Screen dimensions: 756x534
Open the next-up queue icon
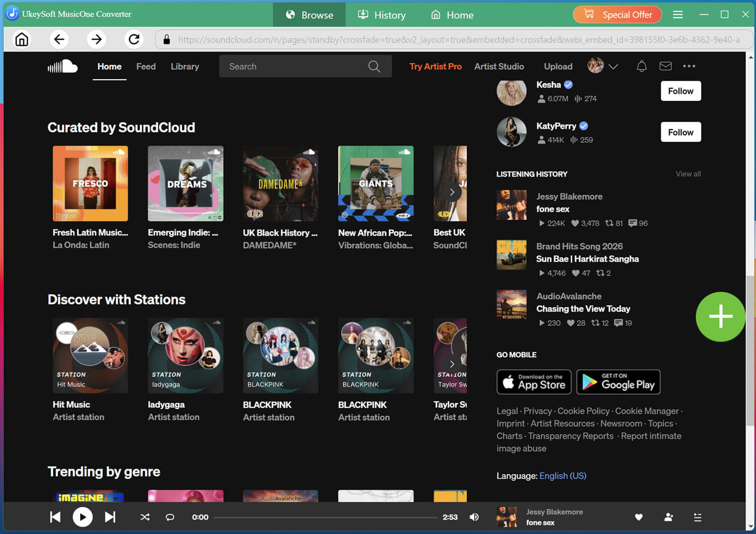tap(698, 517)
